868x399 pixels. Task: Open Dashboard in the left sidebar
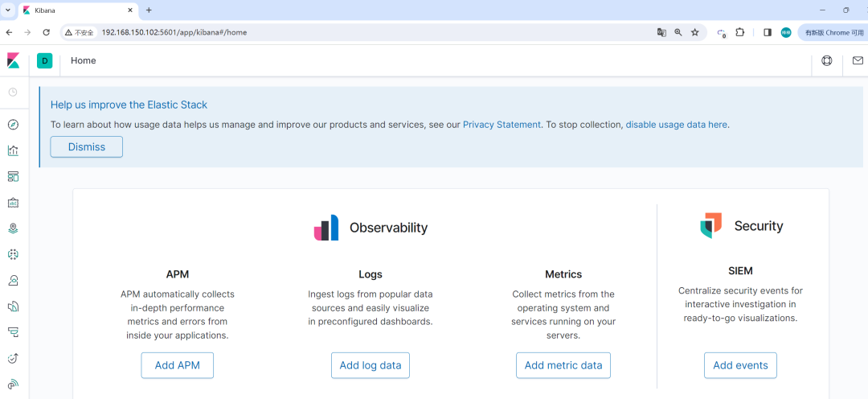(13, 176)
